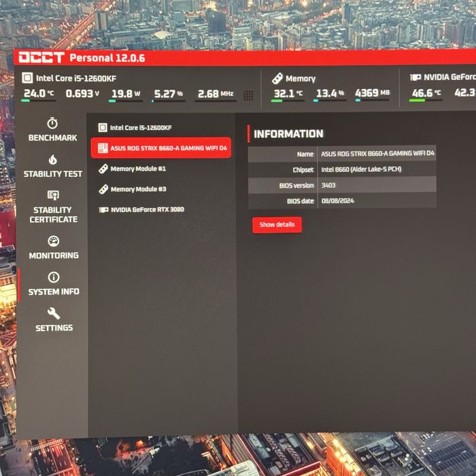Click memory icon of Memory Module #1
This screenshot has height=476, width=476.
tap(103, 169)
